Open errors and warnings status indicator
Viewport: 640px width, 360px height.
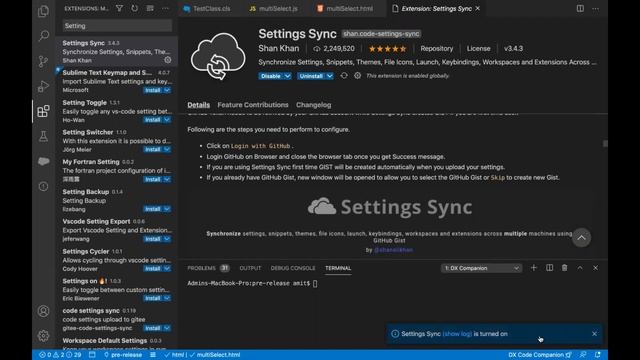(x=60, y=355)
